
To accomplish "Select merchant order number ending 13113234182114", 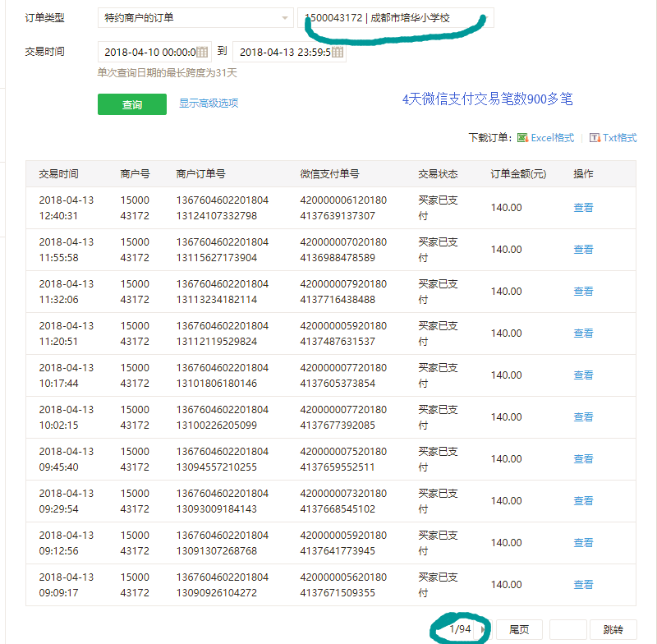I will [222, 292].
